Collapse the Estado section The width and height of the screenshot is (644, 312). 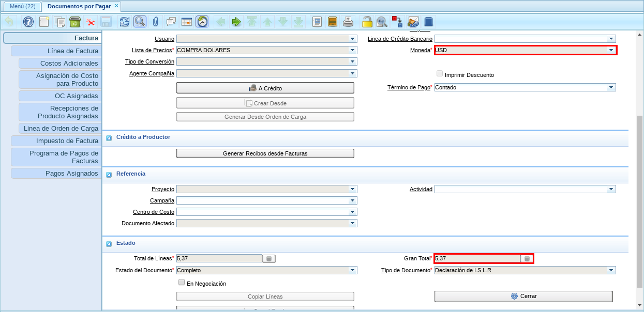click(x=109, y=244)
